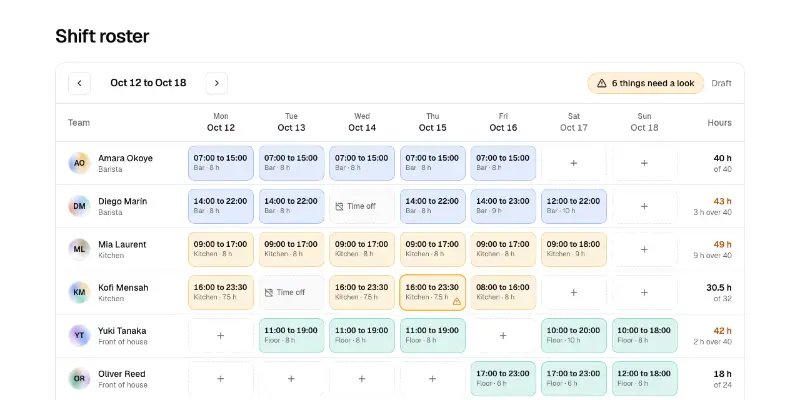Click the name Yuki Tanaka
Viewport: 800px width, 400px height.
coord(122,331)
